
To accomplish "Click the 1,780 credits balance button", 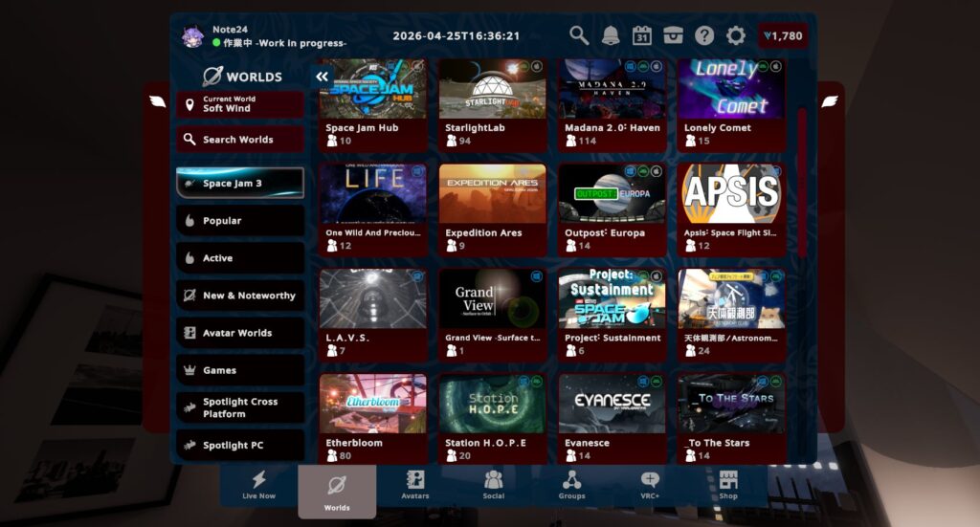I will (x=783, y=36).
